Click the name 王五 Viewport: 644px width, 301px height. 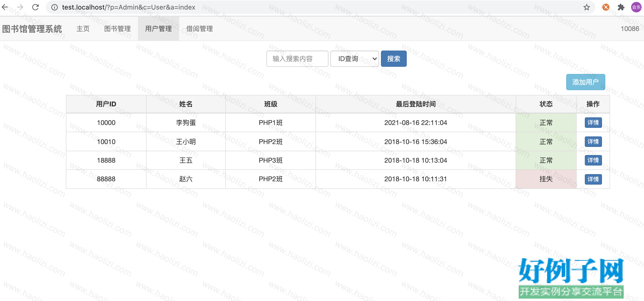pos(186,160)
